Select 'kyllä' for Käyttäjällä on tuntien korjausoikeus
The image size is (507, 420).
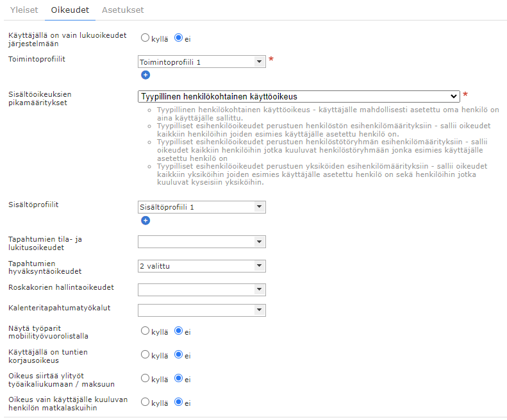pos(145,355)
